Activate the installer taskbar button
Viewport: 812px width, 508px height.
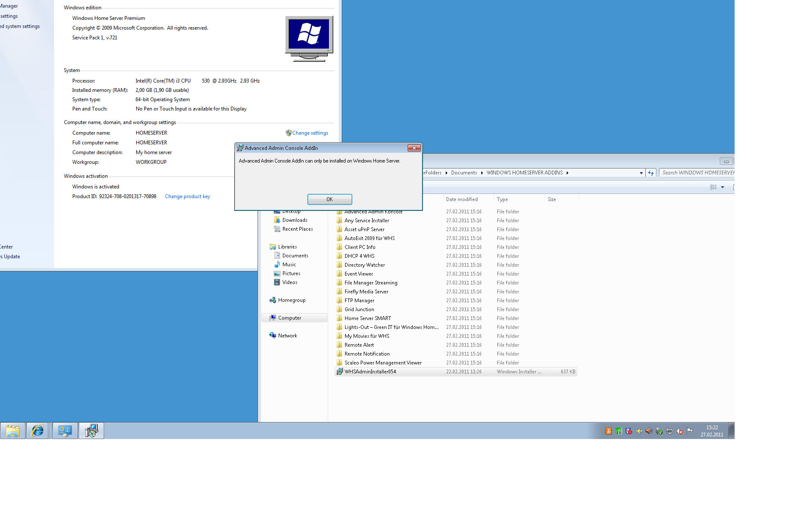tap(91, 431)
